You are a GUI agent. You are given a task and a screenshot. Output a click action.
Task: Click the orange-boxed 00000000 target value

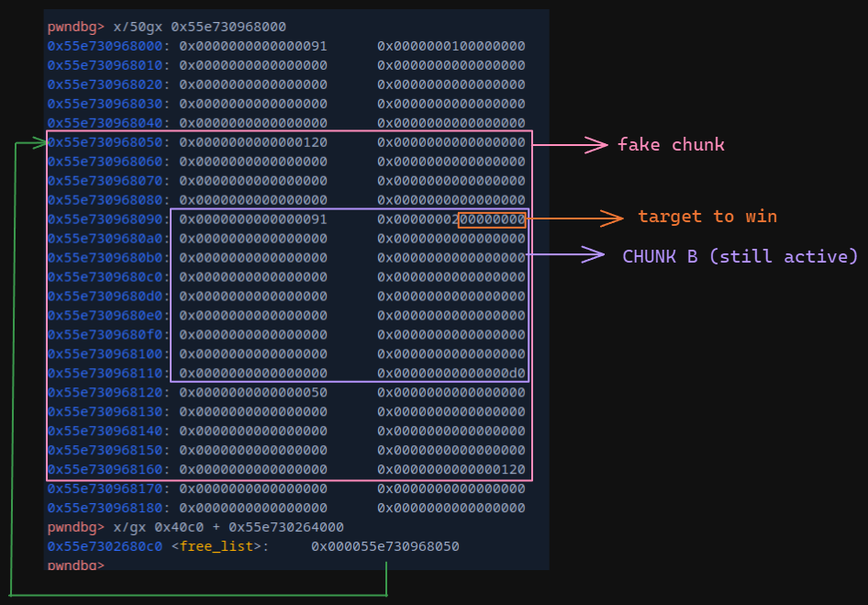(492, 219)
